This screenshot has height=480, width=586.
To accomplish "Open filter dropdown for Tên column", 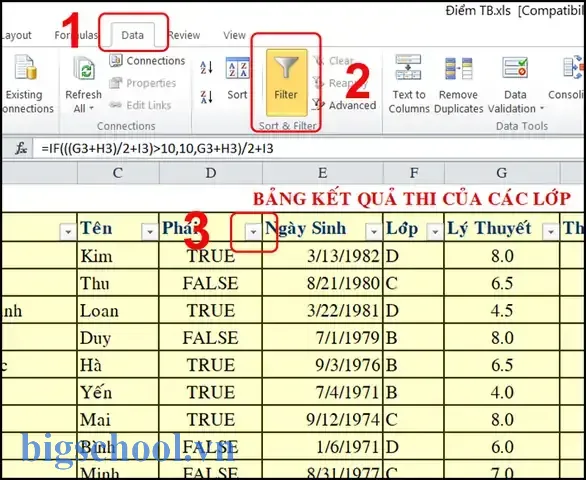I will pyautogui.click(x=149, y=232).
